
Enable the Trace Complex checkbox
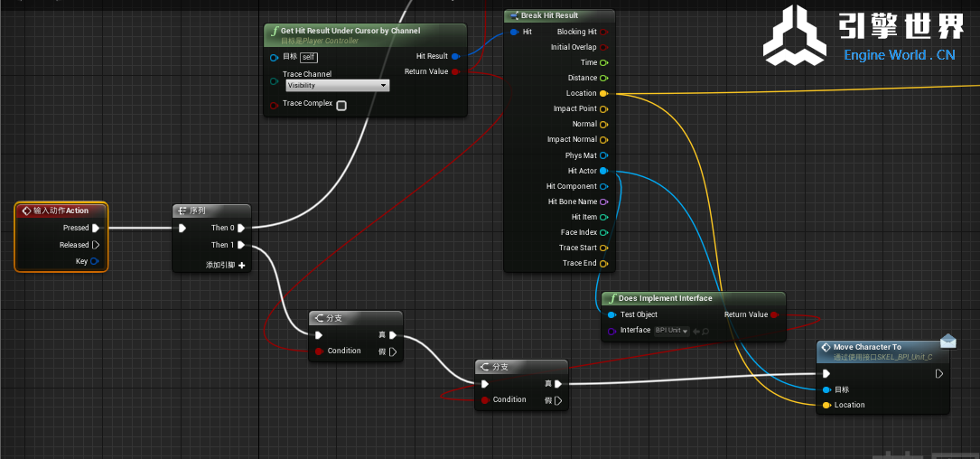tap(341, 105)
